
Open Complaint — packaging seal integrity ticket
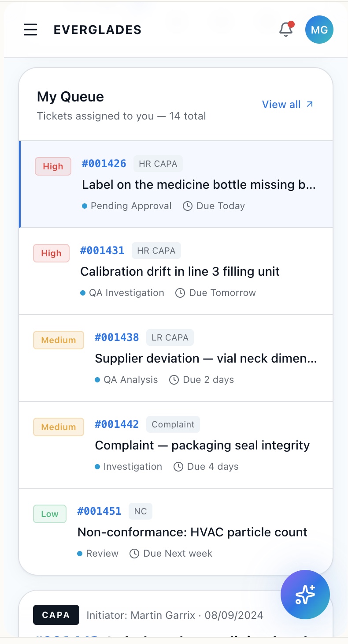(x=203, y=446)
